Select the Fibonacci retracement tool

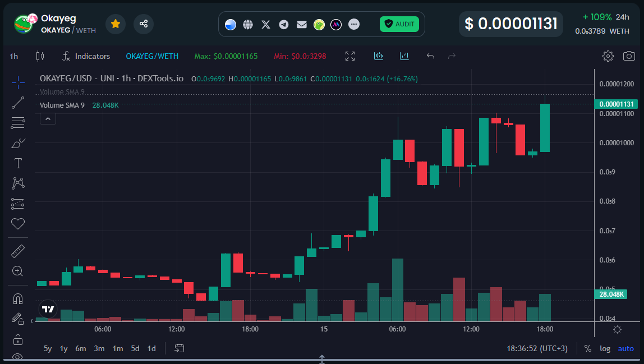pos(17,123)
